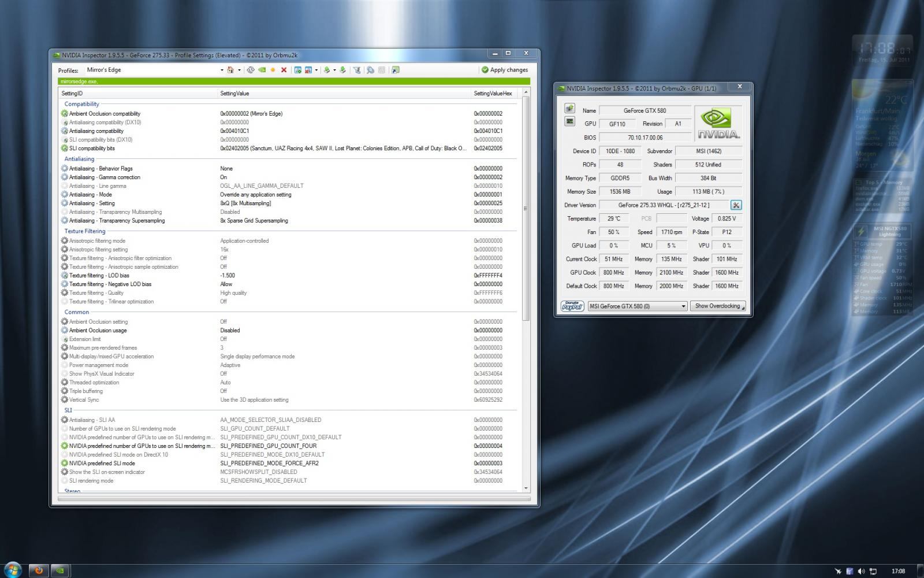The image size is (924, 578).
Task: Click the filter funnel icon in toolbar
Action: [x=357, y=70]
